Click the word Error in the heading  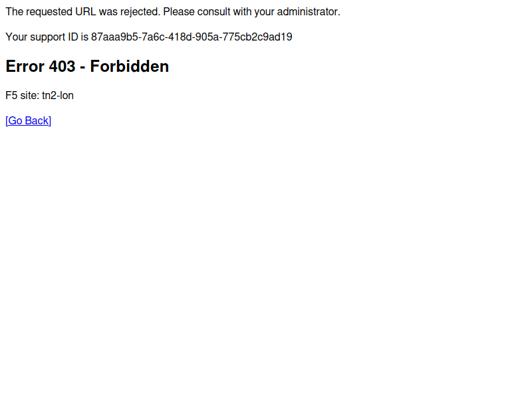(x=25, y=66)
